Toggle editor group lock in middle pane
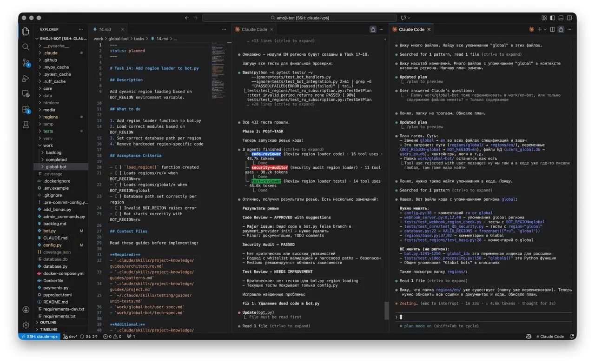The height and width of the screenshot is (364, 595). 373,29
